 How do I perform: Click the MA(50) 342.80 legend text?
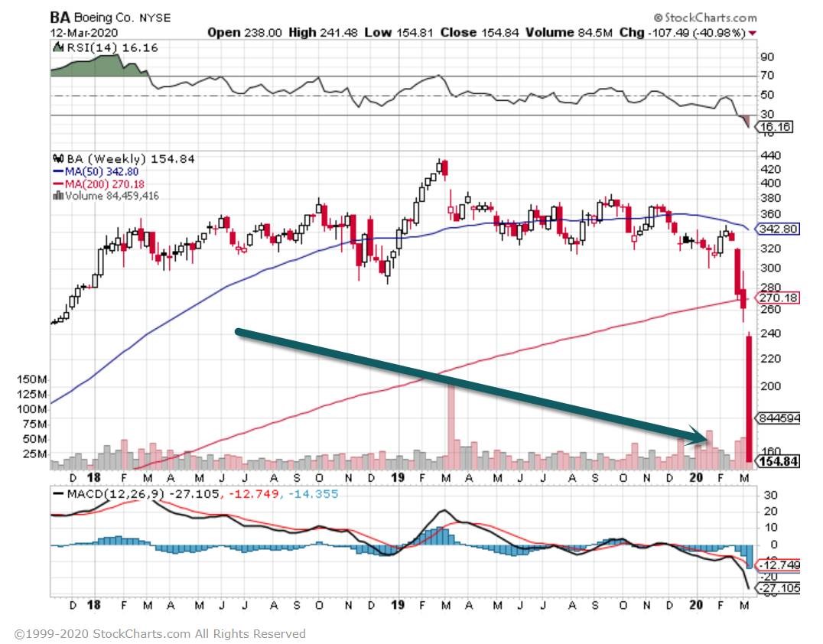(102, 171)
